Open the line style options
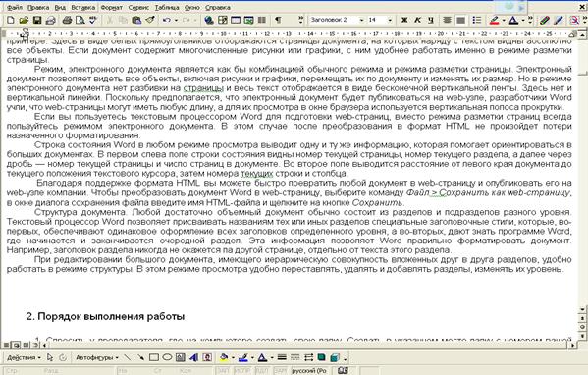 pyautogui.click(x=282, y=357)
